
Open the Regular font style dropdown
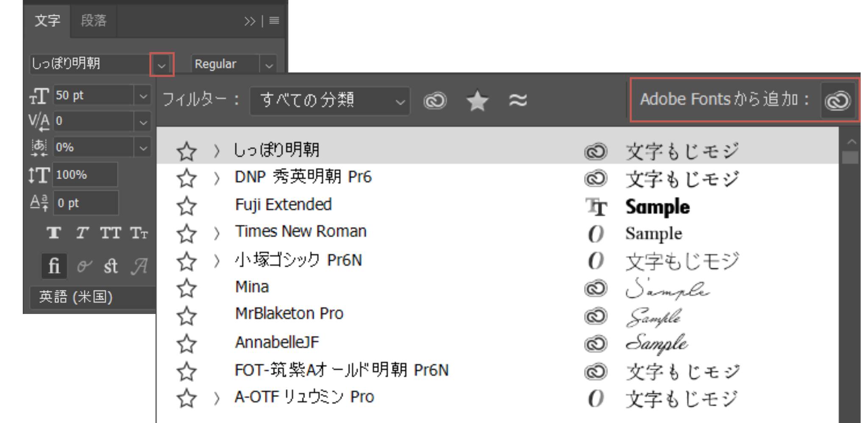[269, 65]
